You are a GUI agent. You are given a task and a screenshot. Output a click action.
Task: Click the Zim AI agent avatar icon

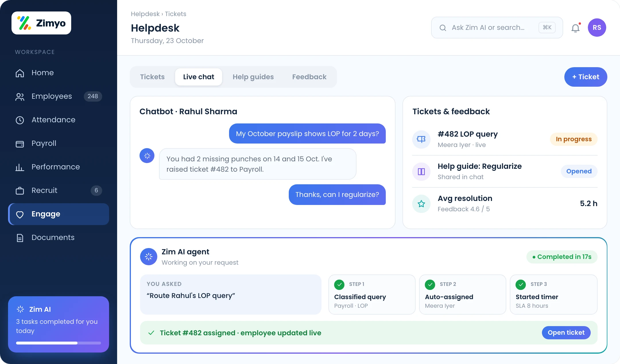point(149,256)
